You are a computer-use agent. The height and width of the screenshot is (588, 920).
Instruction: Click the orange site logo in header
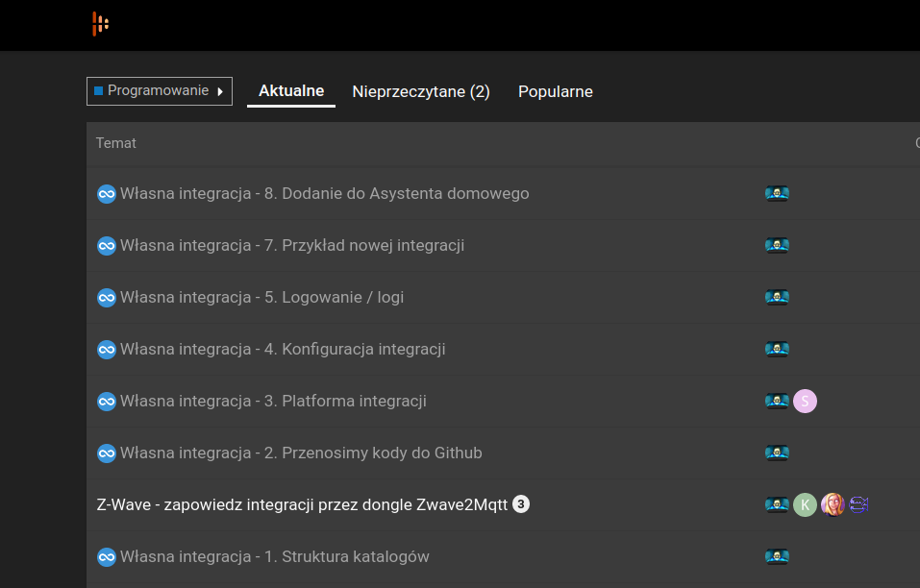(x=100, y=24)
